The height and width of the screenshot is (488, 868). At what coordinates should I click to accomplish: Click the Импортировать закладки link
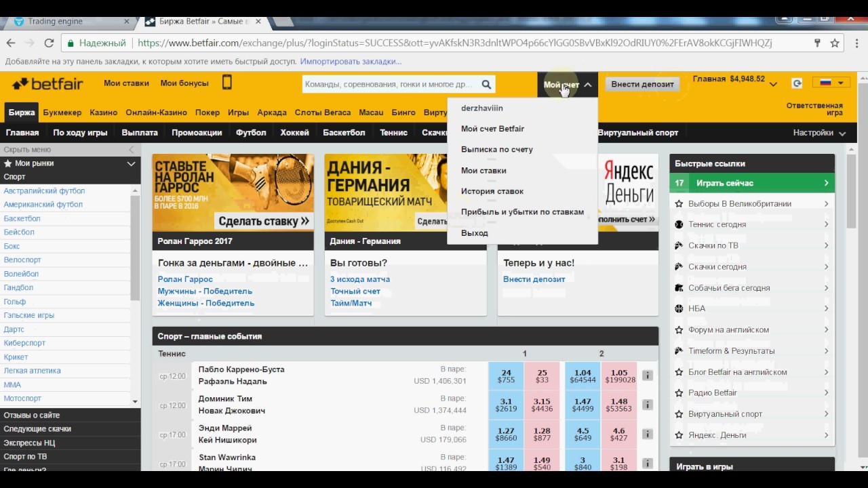tap(351, 62)
